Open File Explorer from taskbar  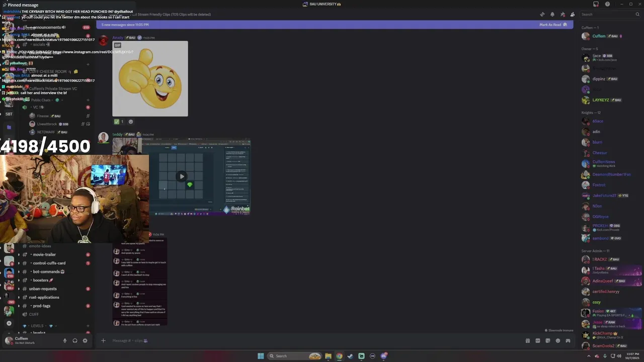(328, 356)
